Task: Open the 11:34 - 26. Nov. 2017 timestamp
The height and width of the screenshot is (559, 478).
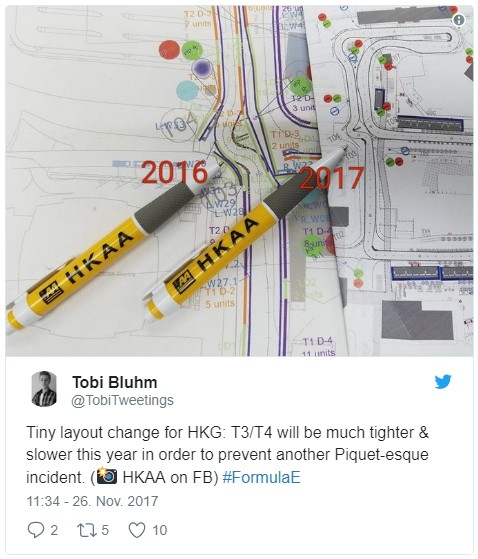Action: tap(92, 501)
